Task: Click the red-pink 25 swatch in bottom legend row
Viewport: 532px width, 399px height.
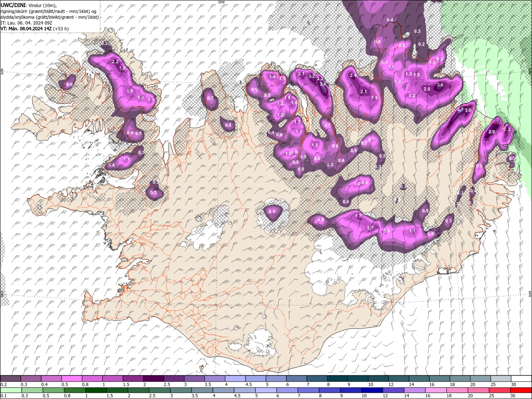Action: click(x=500, y=390)
